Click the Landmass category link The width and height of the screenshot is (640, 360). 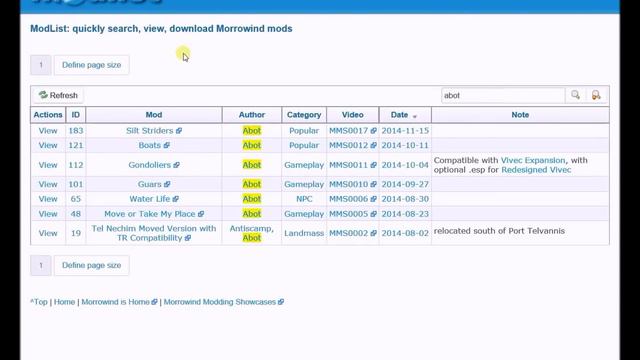304,233
